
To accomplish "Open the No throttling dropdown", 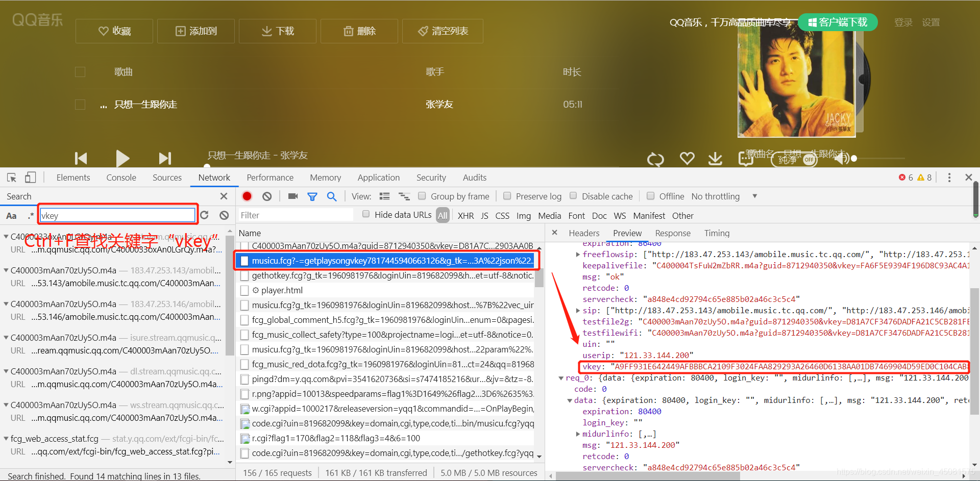I will coord(724,196).
